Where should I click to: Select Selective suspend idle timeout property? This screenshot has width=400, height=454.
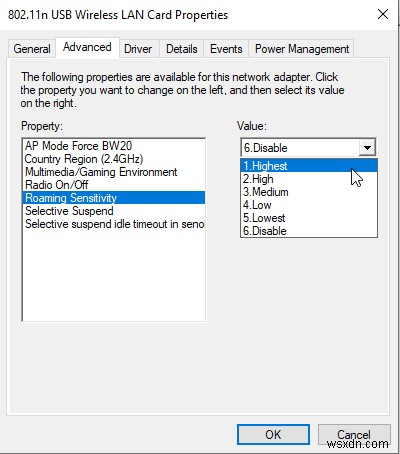[114, 224]
